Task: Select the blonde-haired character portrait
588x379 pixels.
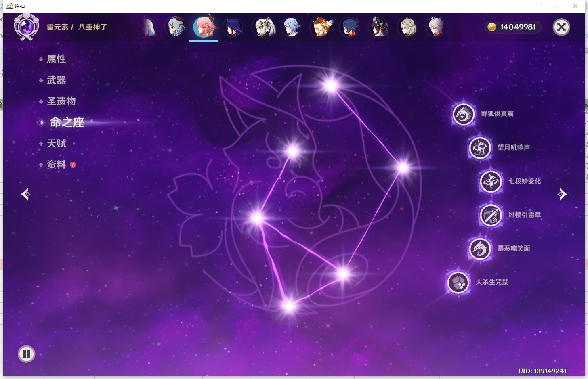Action: tap(407, 27)
